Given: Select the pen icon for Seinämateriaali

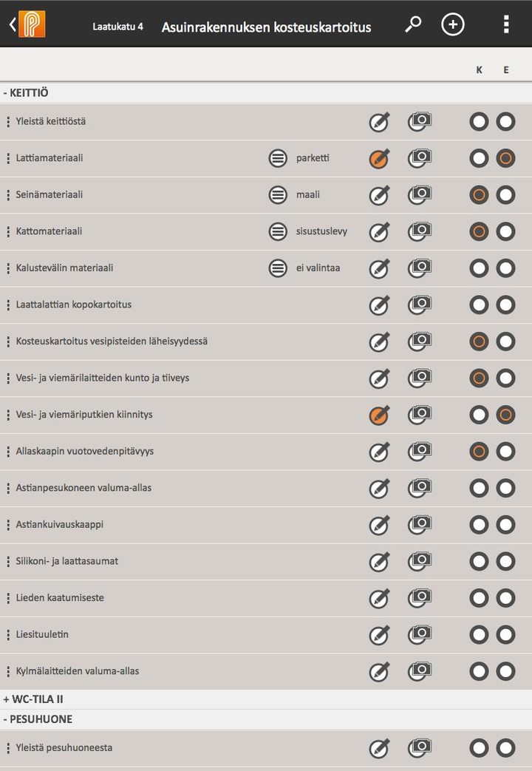Looking at the screenshot, I should click(x=379, y=194).
